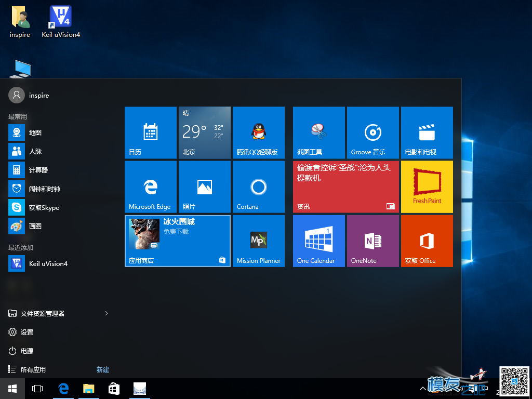
Task: Open the Cortana tile
Action: (259, 187)
